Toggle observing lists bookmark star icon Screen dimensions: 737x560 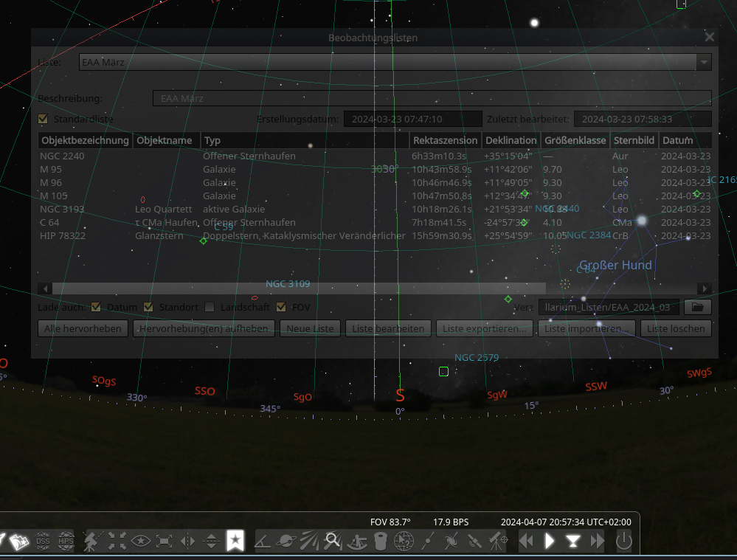coord(235,541)
